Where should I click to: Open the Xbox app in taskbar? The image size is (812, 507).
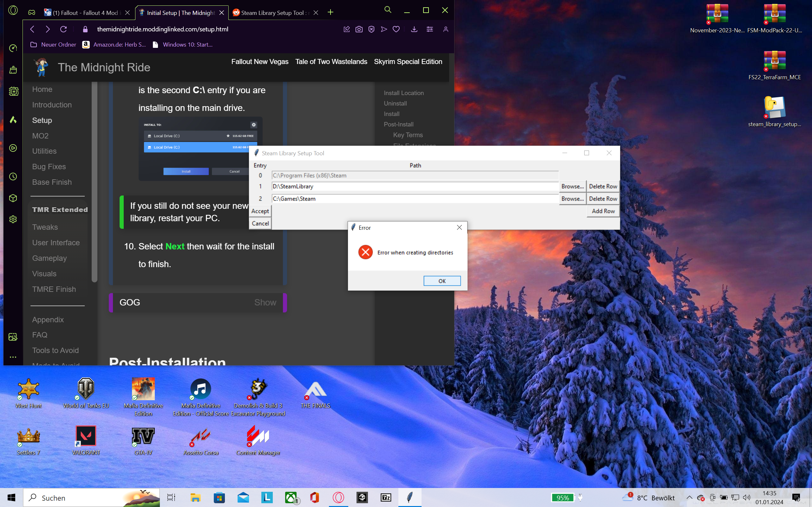291,497
